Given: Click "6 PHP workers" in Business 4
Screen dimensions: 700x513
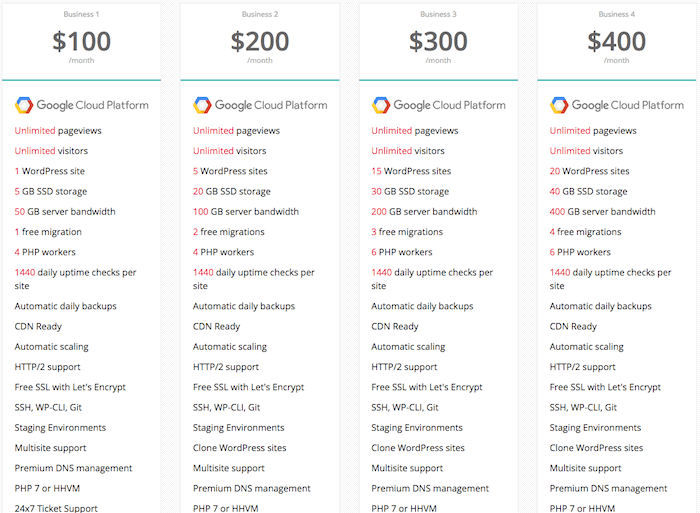Looking at the screenshot, I should (x=580, y=252).
